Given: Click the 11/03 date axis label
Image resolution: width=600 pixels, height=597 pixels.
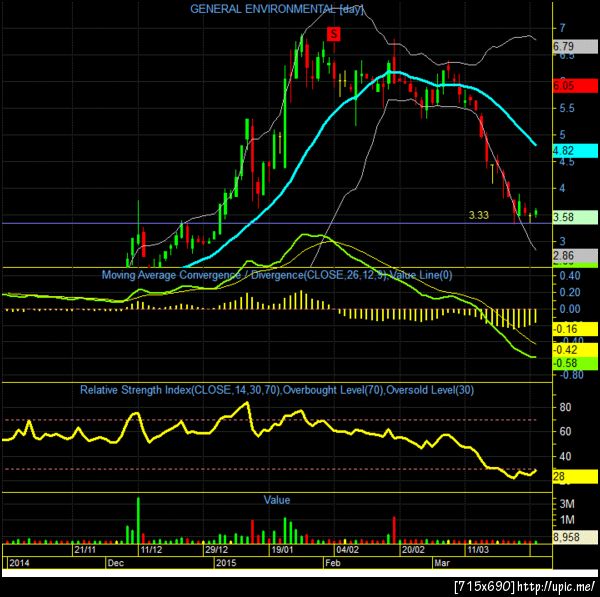Looking at the screenshot, I should click(x=478, y=550).
